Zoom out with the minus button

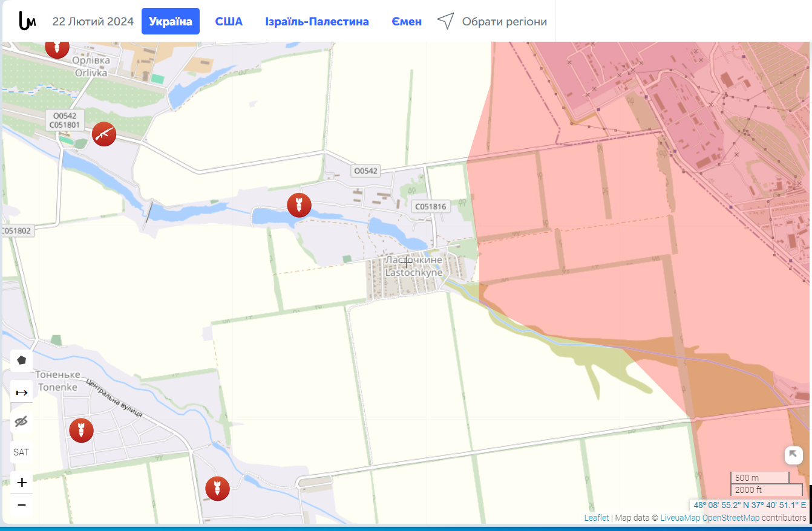tap(22, 504)
